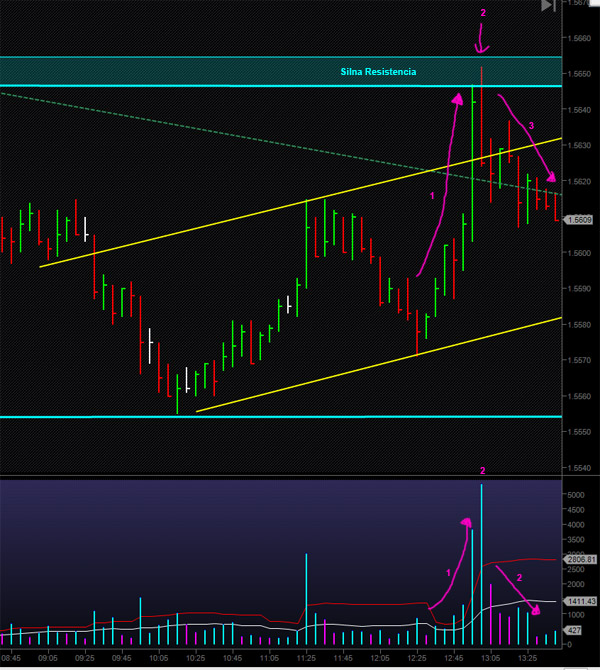Select the teal resistance zone rectangle
Viewport: 600px width, 670px height.
point(281,71)
